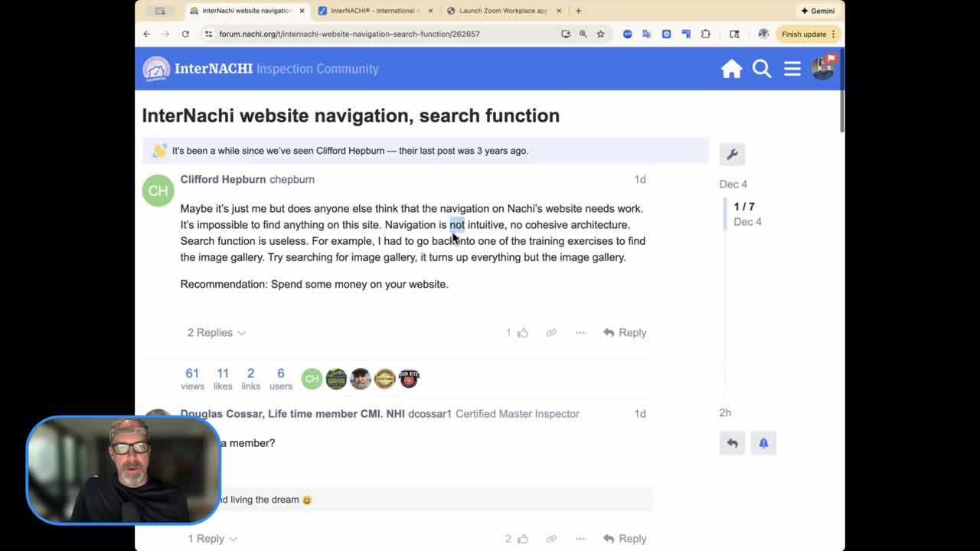
Task: Click the side panel icon in browser toolbar
Action: tap(734, 34)
